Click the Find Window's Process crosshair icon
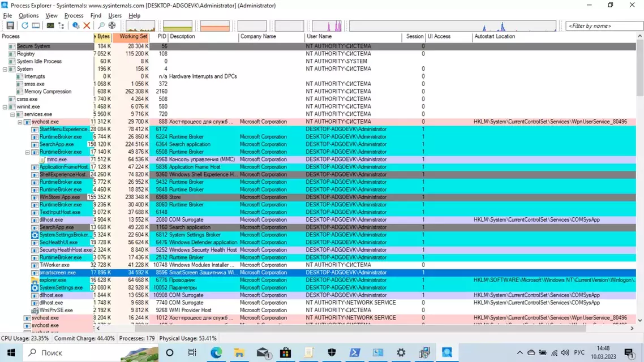The width and height of the screenshot is (644, 362). [111, 25]
